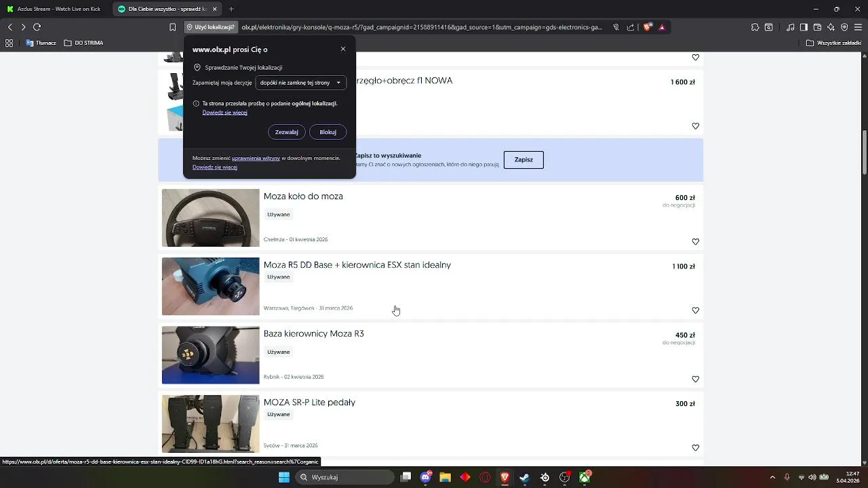Click the Użyć lokalizacji? permission chip

pyautogui.click(x=210, y=27)
